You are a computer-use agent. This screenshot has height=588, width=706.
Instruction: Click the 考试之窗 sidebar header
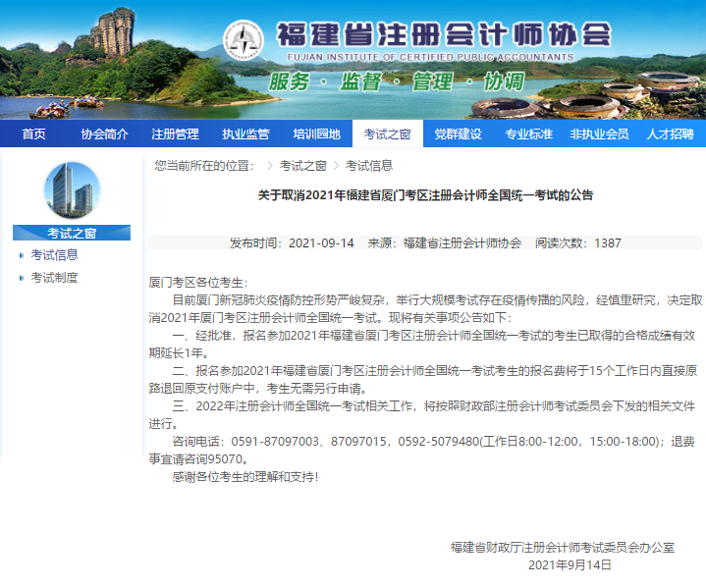(72, 233)
